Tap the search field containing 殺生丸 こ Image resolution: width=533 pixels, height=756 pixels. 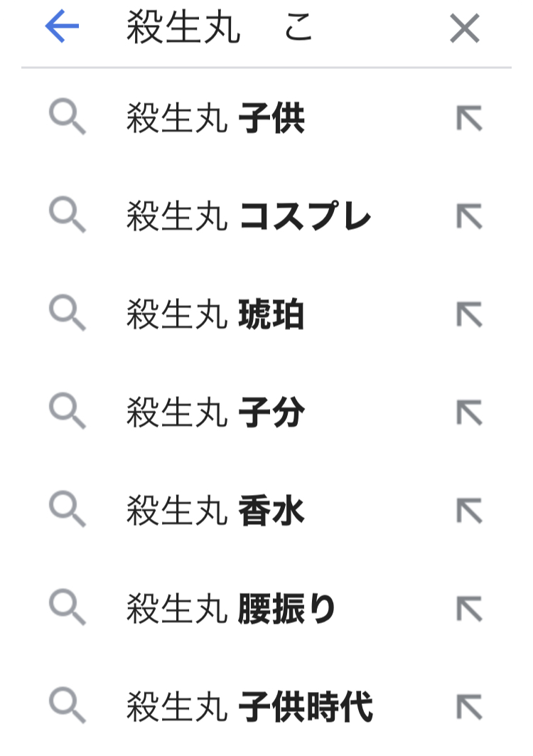pyautogui.click(x=270, y=29)
